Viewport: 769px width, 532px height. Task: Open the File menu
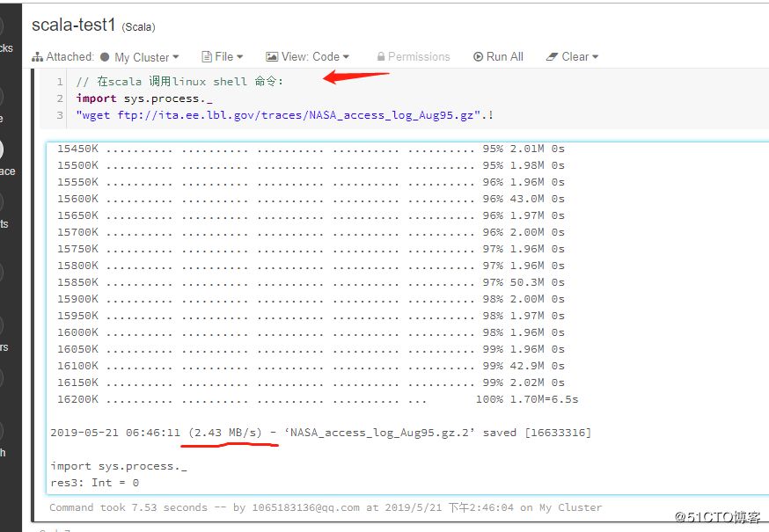click(223, 57)
